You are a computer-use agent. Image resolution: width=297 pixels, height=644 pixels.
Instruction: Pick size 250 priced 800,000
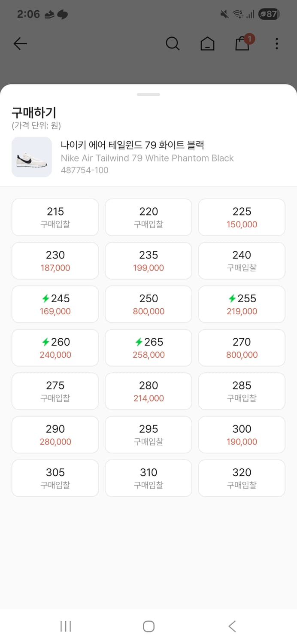(148, 304)
